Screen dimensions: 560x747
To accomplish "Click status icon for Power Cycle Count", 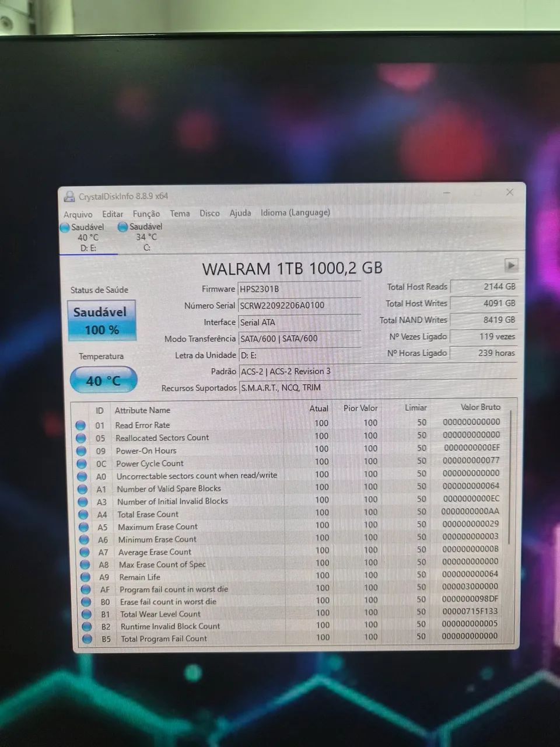I will (82, 464).
